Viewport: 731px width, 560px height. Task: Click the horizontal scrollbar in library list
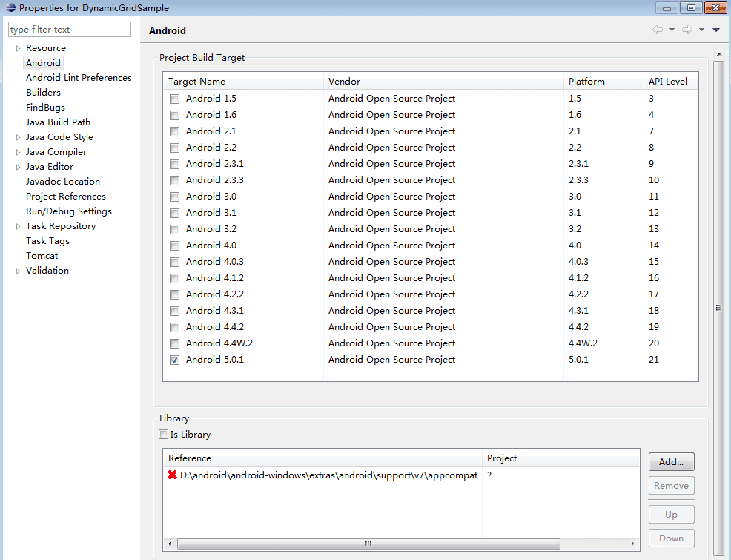(x=368, y=544)
